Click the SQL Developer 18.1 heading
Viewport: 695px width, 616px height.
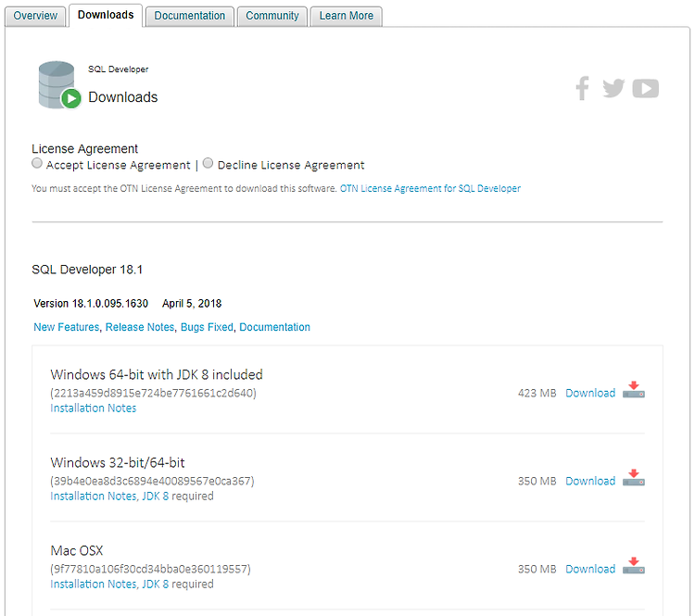[87, 270]
